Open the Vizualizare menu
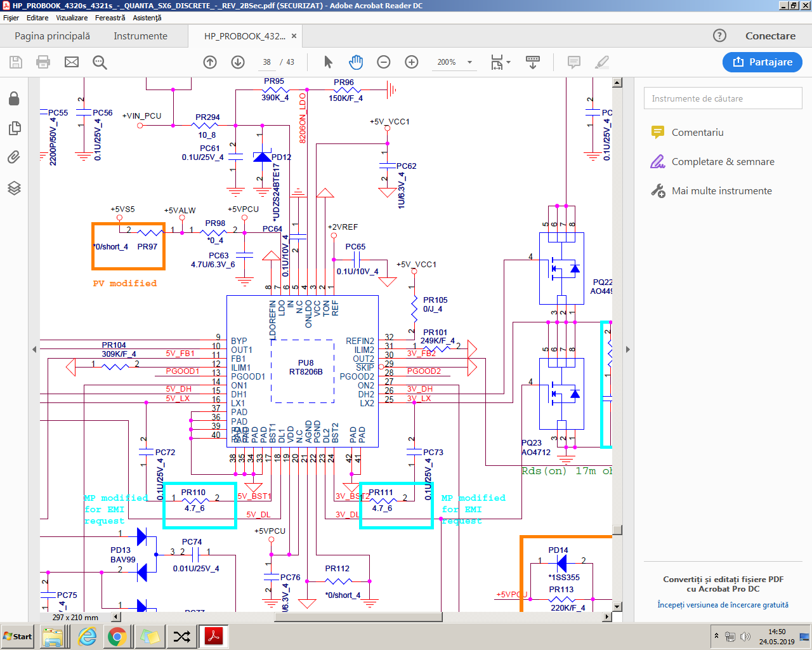Screen dimensions: 812x650 (72, 18)
